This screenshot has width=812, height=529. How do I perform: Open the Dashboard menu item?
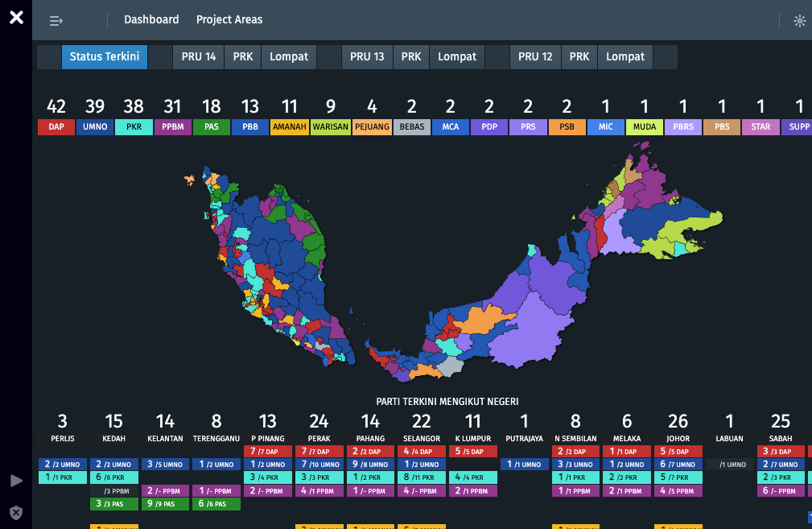[x=151, y=19]
